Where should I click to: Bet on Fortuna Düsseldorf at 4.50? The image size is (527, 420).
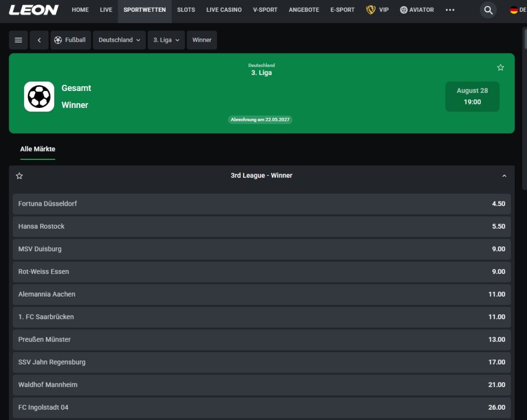click(262, 204)
